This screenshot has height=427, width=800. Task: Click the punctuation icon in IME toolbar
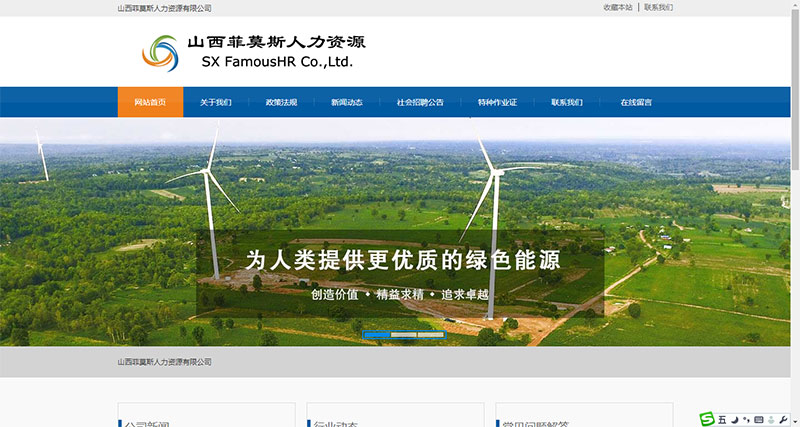click(x=746, y=418)
